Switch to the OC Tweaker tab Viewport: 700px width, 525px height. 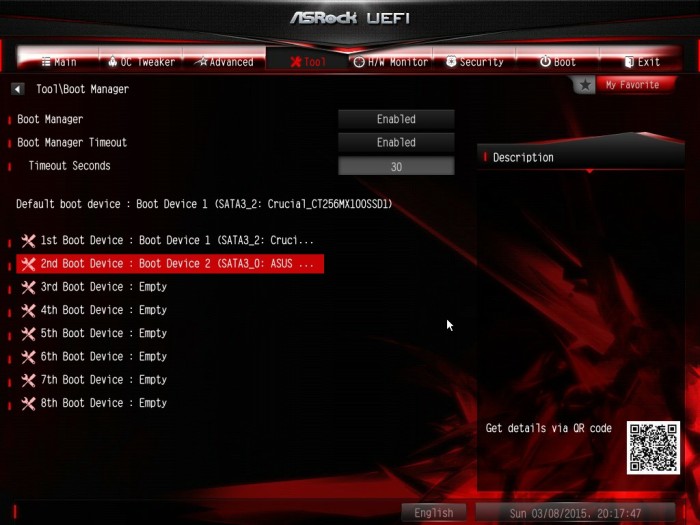pyautogui.click(x=141, y=62)
